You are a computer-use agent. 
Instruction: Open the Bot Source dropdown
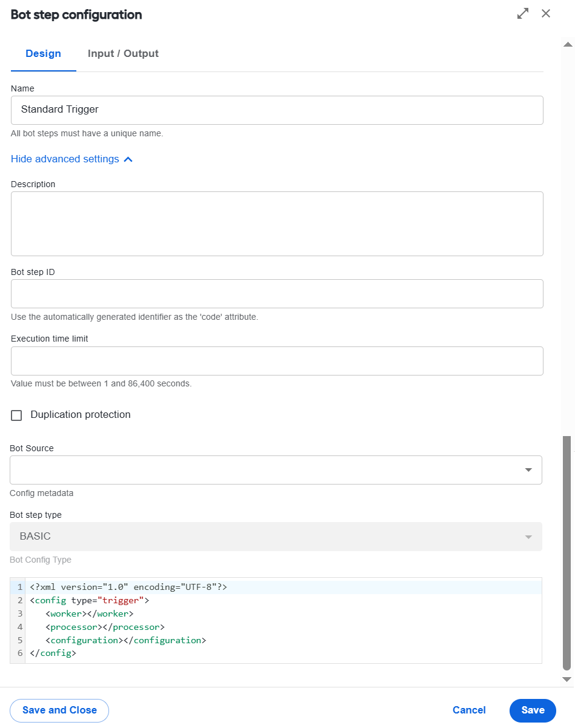pyautogui.click(x=276, y=470)
